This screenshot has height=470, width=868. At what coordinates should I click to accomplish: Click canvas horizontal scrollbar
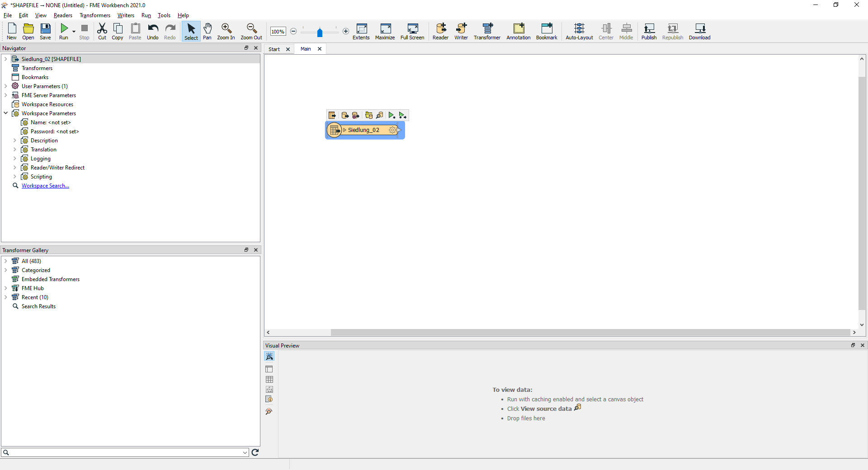click(590, 333)
